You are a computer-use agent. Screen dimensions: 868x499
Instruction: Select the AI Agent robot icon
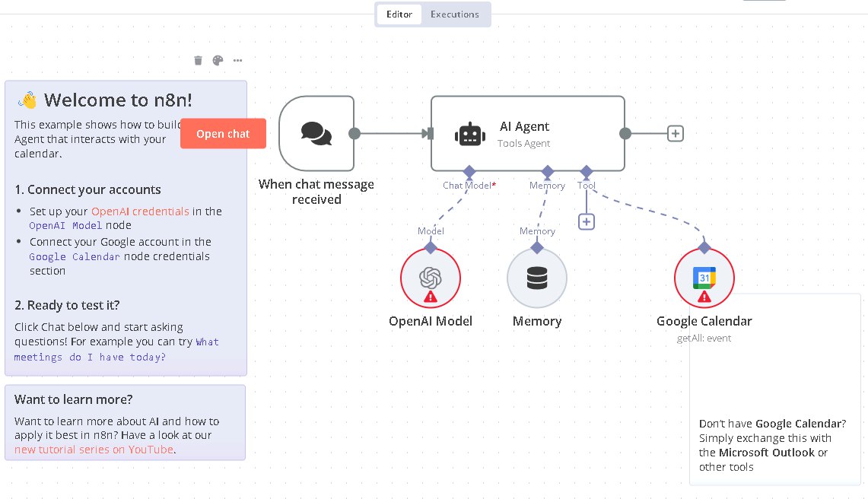point(470,133)
